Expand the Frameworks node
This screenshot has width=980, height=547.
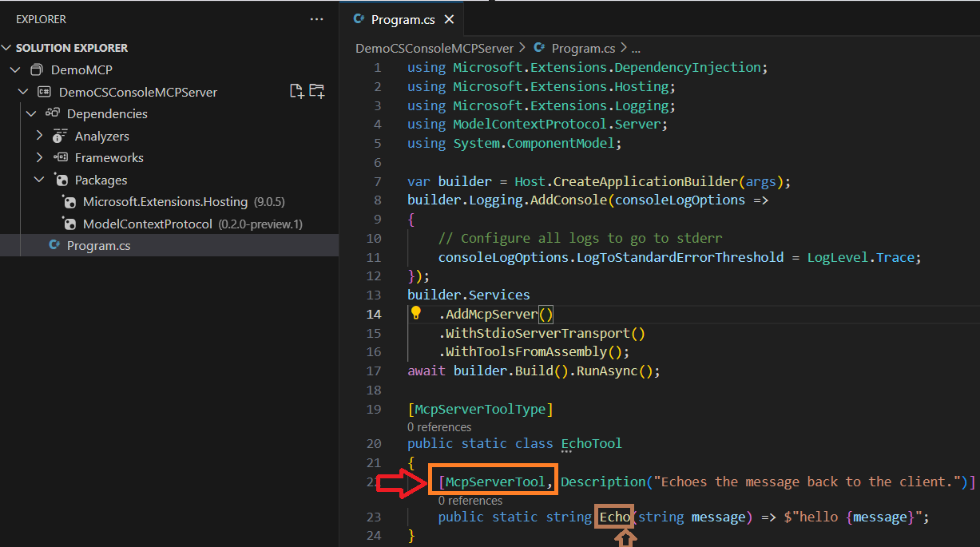tap(39, 158)
